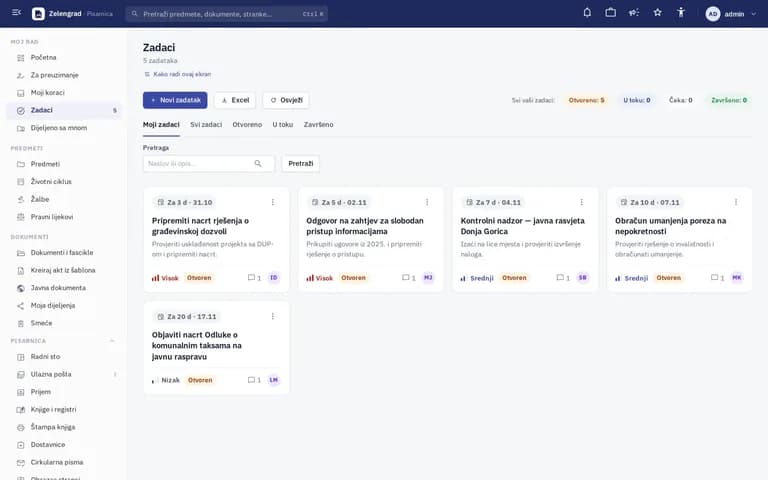
Task: Open more menu on Kontrolni nadzor card
Action: [581, 202]
